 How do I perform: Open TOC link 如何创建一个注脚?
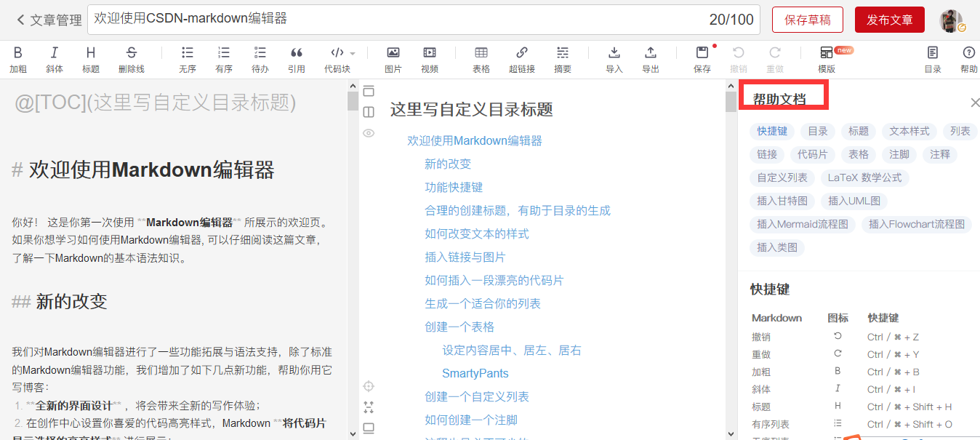(471, 420)
